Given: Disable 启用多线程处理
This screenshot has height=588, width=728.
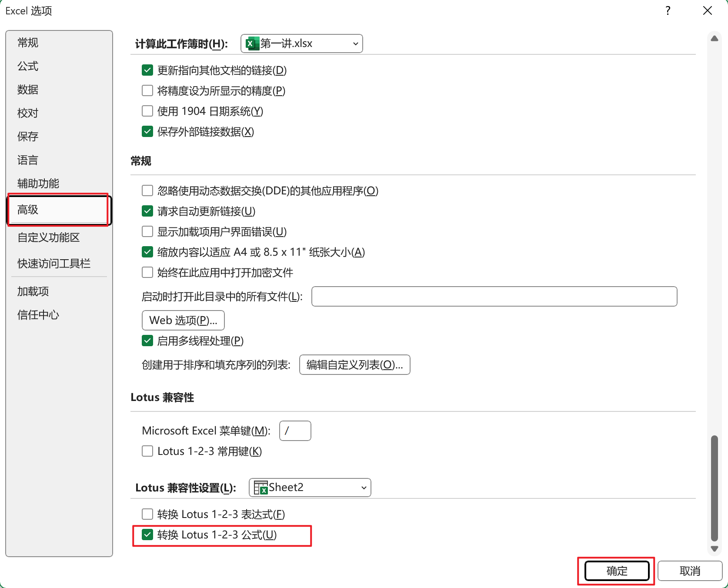Looking at the screenshot, I should pyautogui.click(x=147, y=341).
